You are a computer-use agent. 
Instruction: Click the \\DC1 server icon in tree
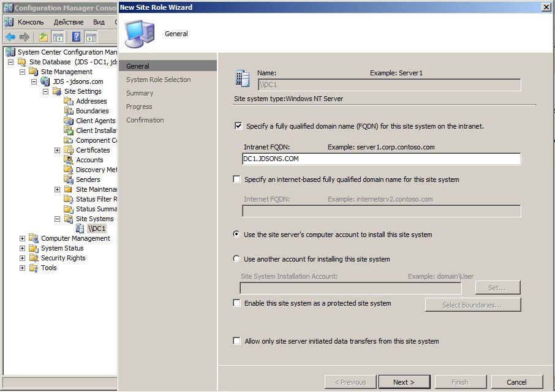(80, 228)
